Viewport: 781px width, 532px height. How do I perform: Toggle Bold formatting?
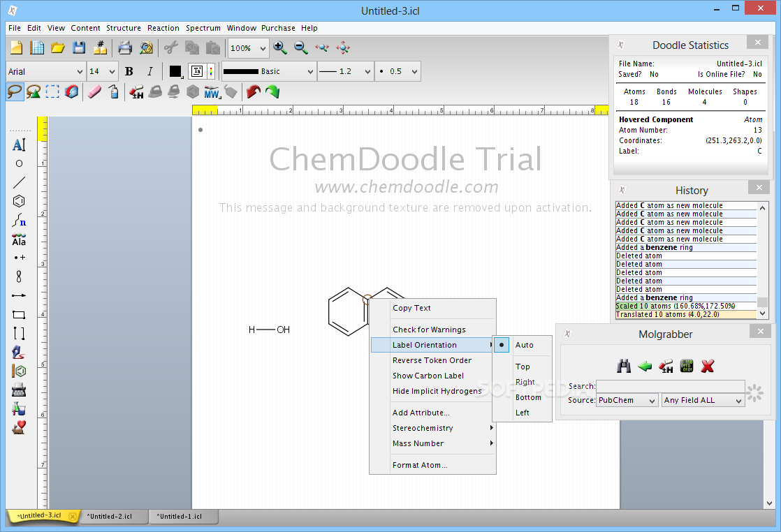point(129,71)
